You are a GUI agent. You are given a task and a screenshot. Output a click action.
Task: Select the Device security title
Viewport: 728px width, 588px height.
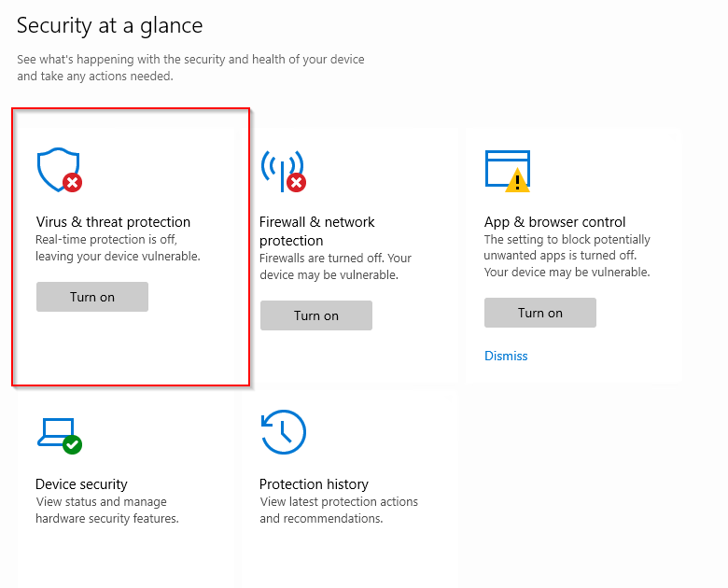(x=81, y=484)
